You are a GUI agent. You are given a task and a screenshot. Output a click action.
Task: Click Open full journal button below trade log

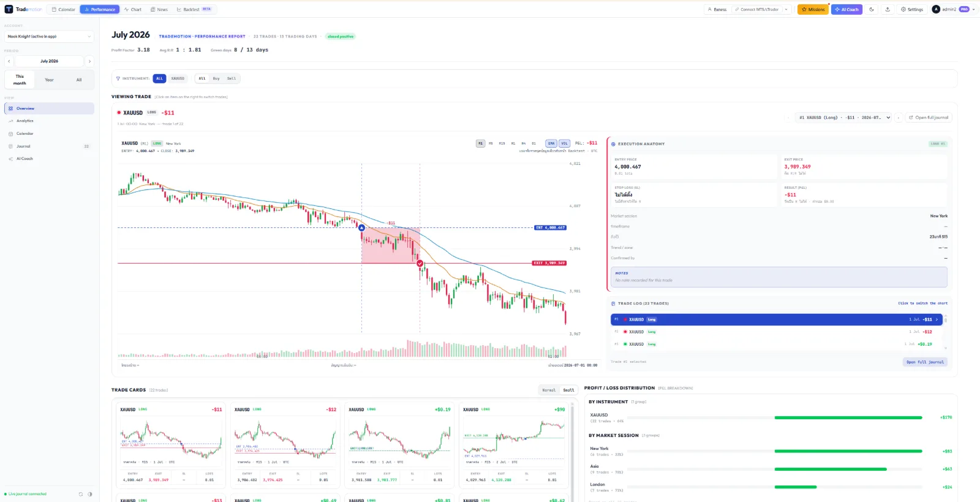[925, 362]
